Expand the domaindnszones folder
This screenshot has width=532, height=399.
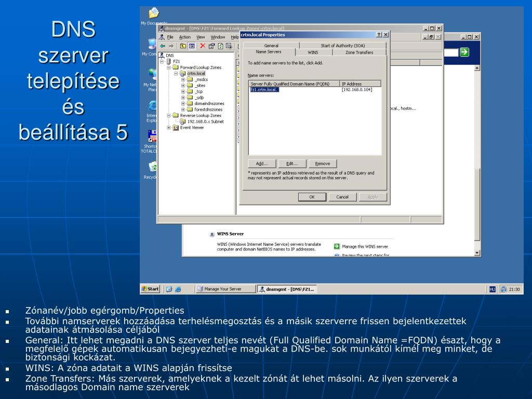tap(183, 103)
